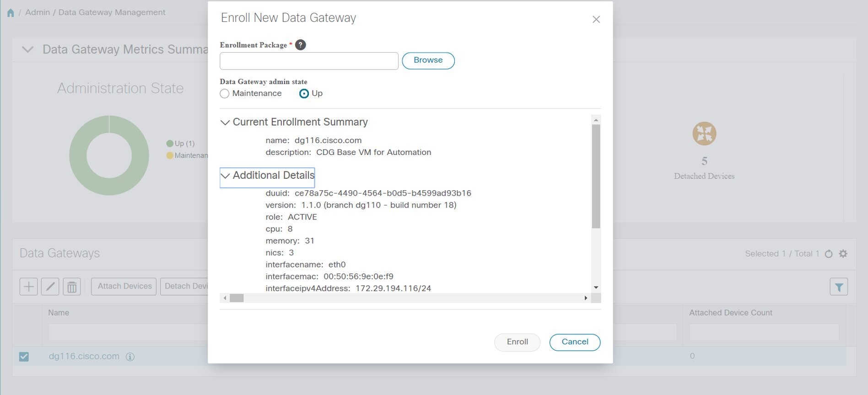Select the Maintenance admin state radio

coord(225,94)
